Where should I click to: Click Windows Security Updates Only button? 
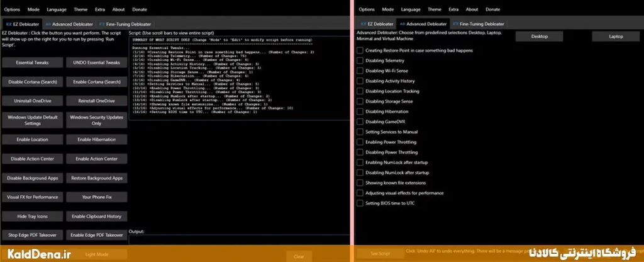pos(96,120)
